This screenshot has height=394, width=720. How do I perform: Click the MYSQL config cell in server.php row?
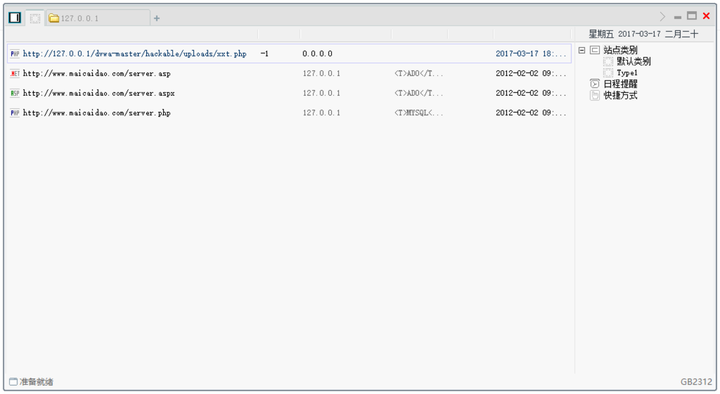tap(419, 113)
